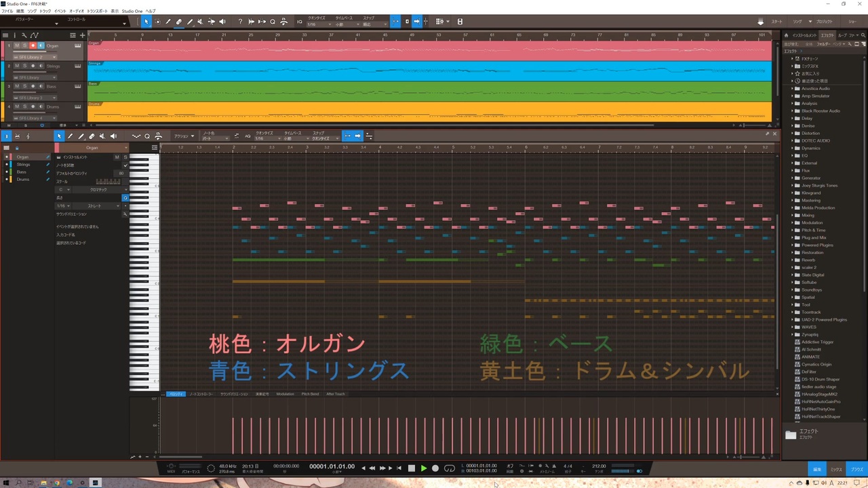Open the Studio One menu
The height and width of the screenshot is (488, 868).
[132, 12]
